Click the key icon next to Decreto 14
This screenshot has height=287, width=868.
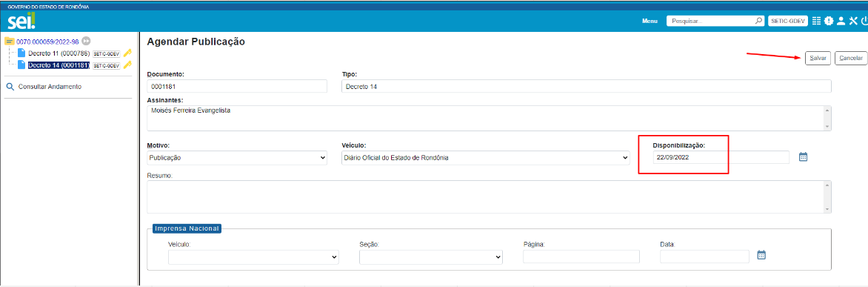(x=127, y=65)
